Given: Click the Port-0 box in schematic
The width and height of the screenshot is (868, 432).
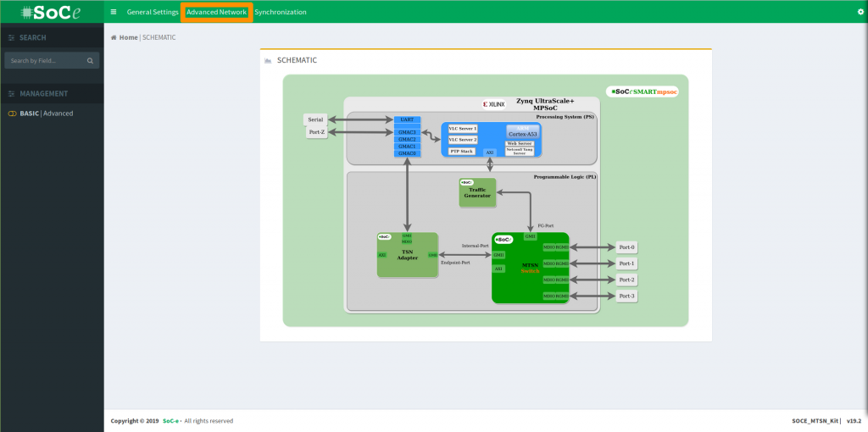Looking at the screenshot, I should (626, 247).
